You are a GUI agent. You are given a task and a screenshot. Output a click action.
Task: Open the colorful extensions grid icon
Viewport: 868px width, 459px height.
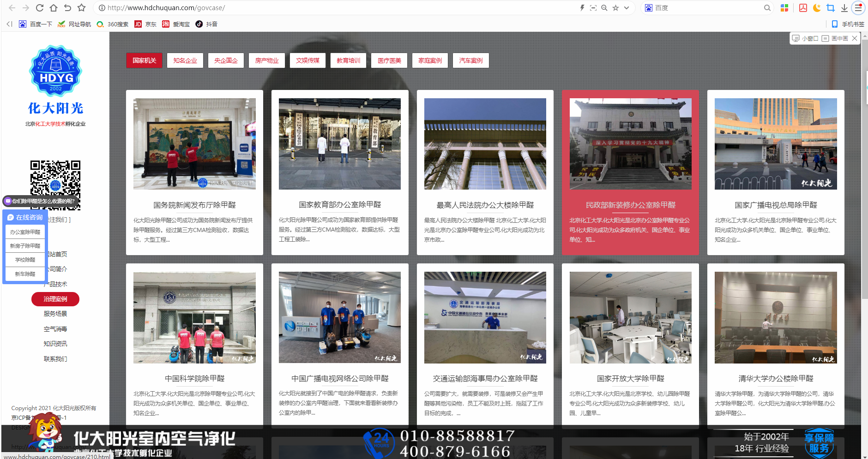pos(784,8)
